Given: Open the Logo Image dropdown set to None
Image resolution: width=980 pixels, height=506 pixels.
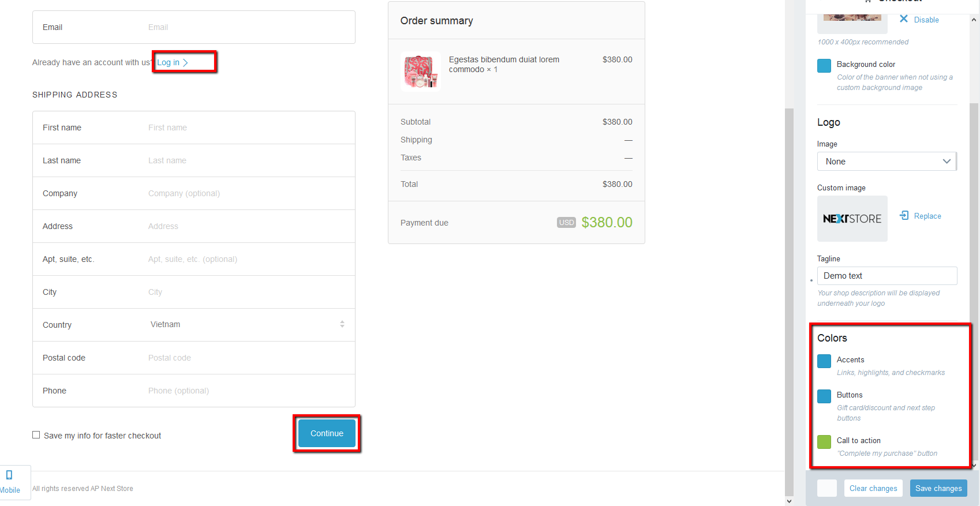Looking at the screenshot, I should click(887, 162).
